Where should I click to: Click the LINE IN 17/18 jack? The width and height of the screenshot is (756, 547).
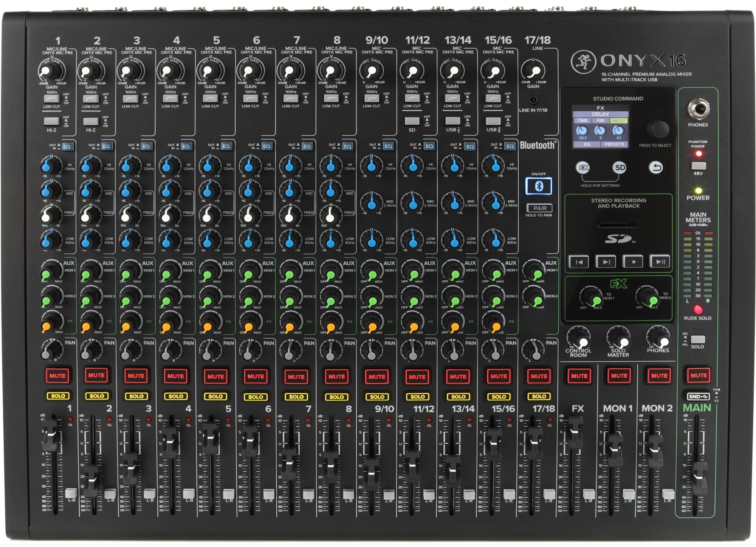533,100
